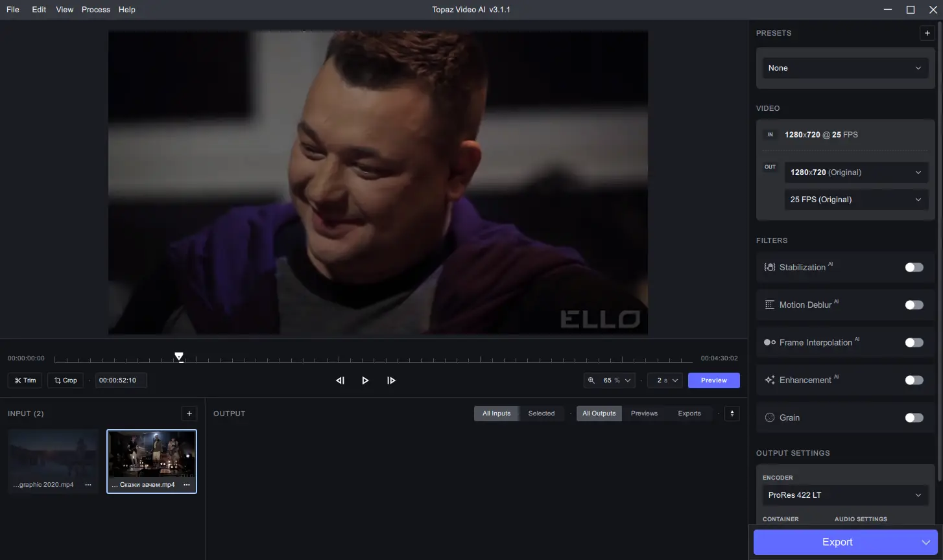Open the Presets dropdown showing None
The width and height of the screenshot is (943, 560).
845,68
